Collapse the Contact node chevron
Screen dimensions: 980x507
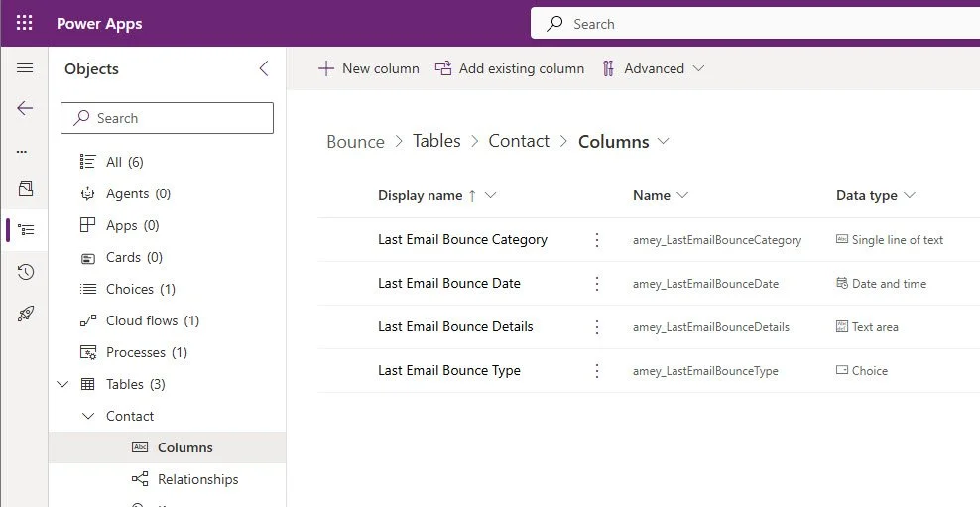click(x=88, y=416)
